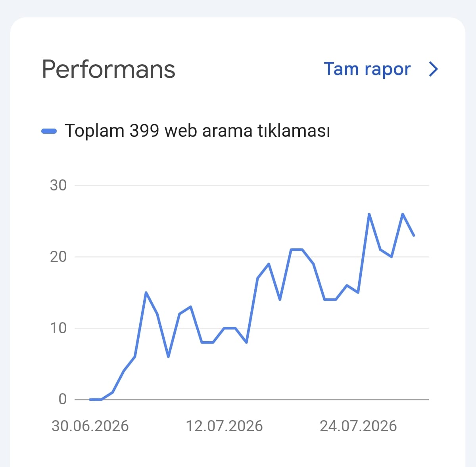Click the second 26-click peak near the end
This screenshot has width=476, height=467.
click(x=403, y=214)
